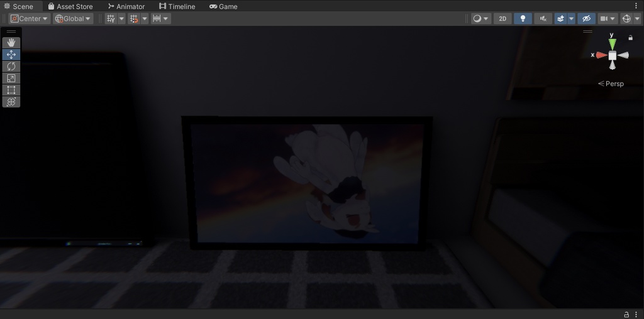Open the Center pivot mode dropdown
Screen dimensions: 644x319
click(29, 18)
